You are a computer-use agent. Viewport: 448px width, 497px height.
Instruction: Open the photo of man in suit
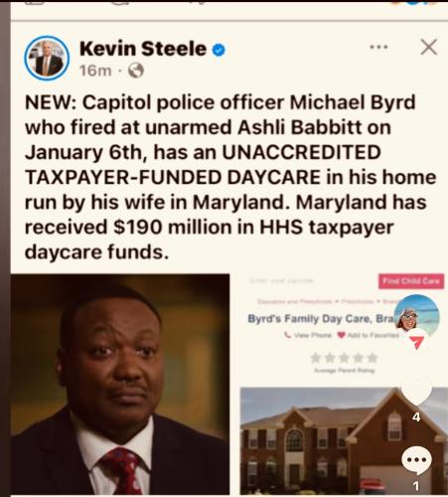click(120, 384)
